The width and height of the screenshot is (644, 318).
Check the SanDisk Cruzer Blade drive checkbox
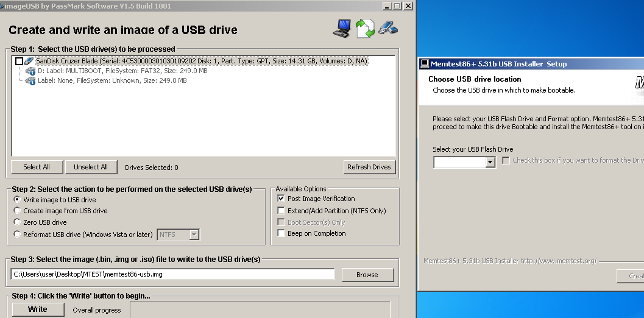click(x=19, y=61)
